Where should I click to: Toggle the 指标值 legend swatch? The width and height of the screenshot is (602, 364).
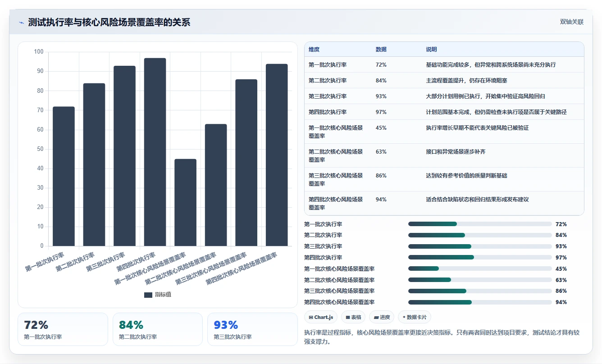(x=148, y=295)
